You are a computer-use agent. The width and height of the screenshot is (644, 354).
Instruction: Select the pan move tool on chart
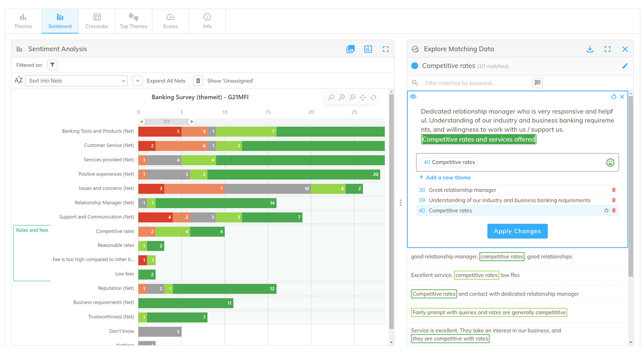click(363, 98)
